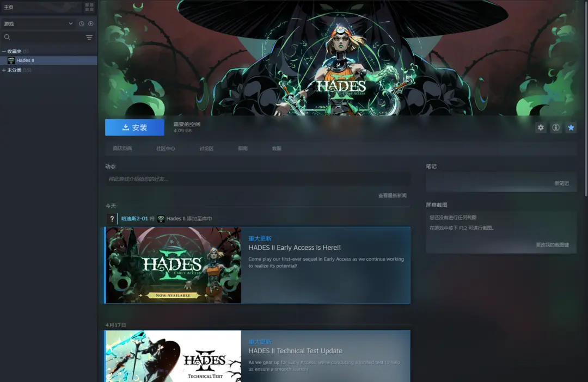Show game info icon
Screen dimensions: 588x382
(x=556, y=127)
